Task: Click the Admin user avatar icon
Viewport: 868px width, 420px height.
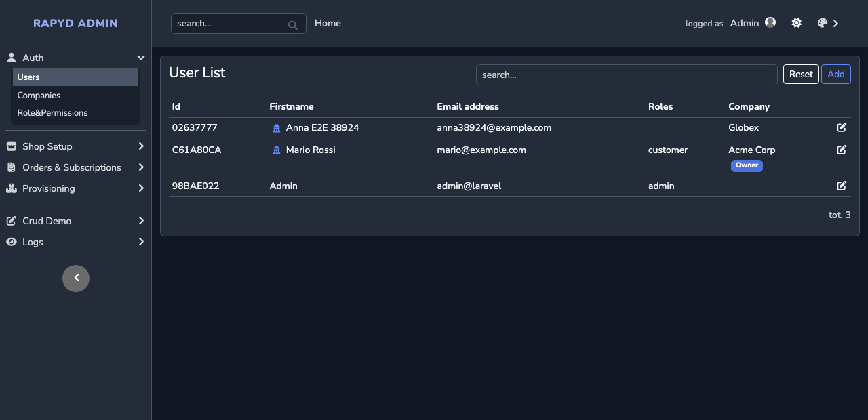Action: pyautogui.click(x=770, y=22)
